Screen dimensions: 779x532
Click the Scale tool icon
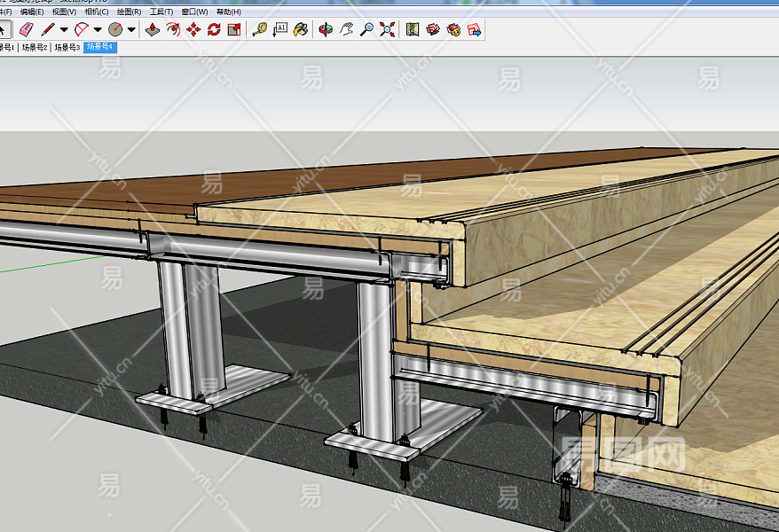[234, 29]
